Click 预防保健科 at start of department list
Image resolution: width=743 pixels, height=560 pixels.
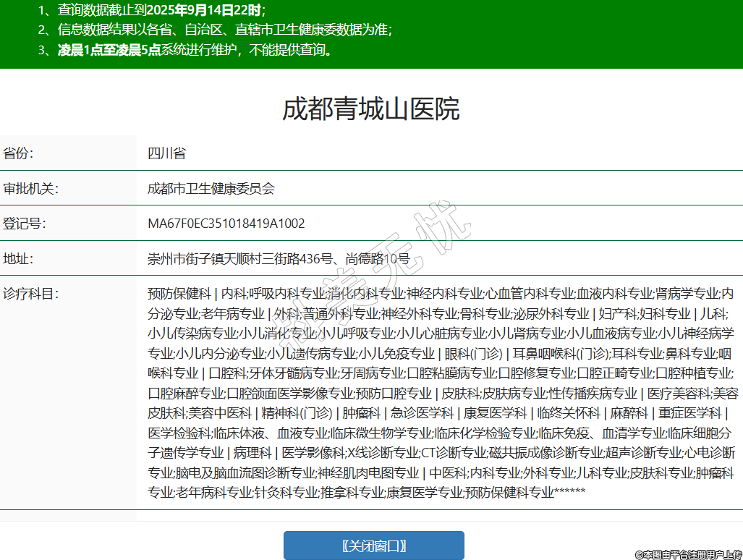(x=179, y=294)
